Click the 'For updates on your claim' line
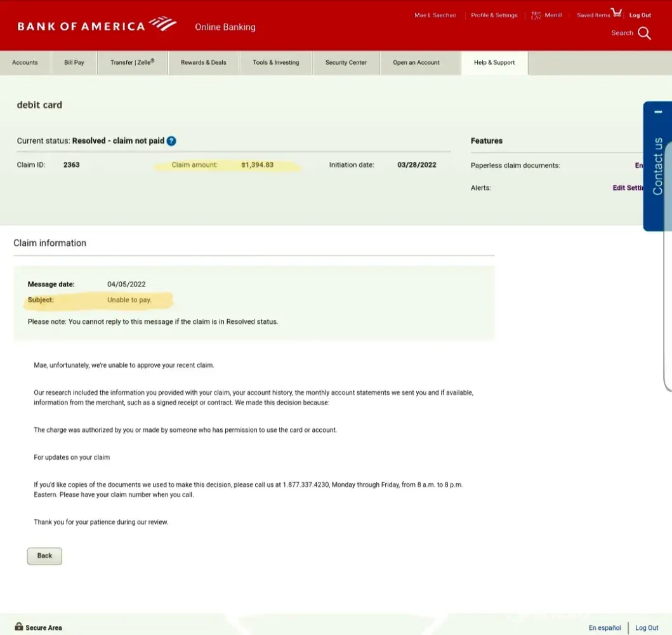Image resolution: width=672 pixels, height=635 pixels. 72,457
